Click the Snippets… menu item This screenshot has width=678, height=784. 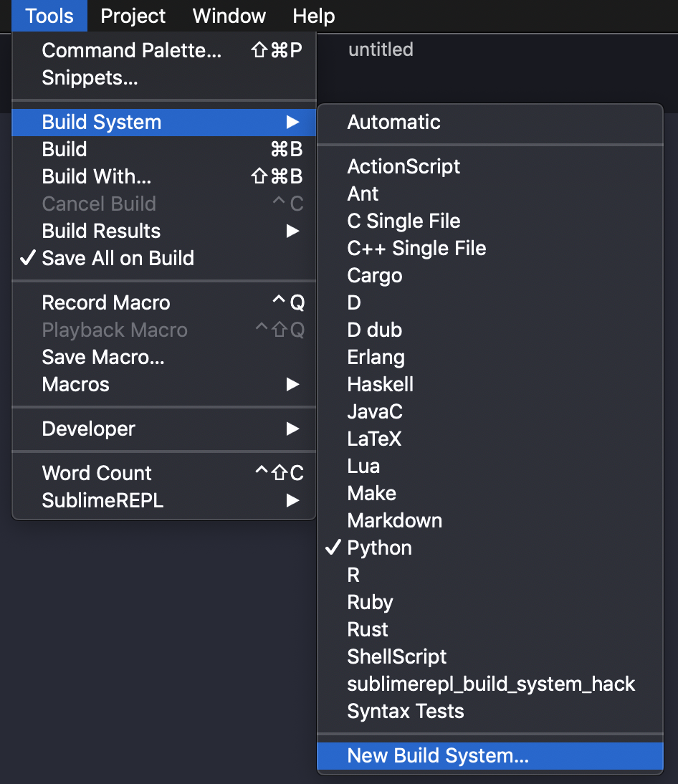tap(90, 77)
